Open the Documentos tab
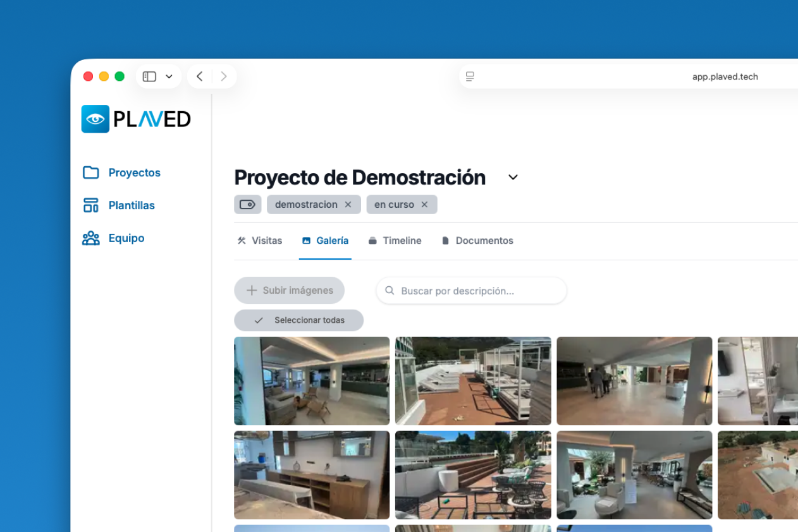 (x=477, y=241)
